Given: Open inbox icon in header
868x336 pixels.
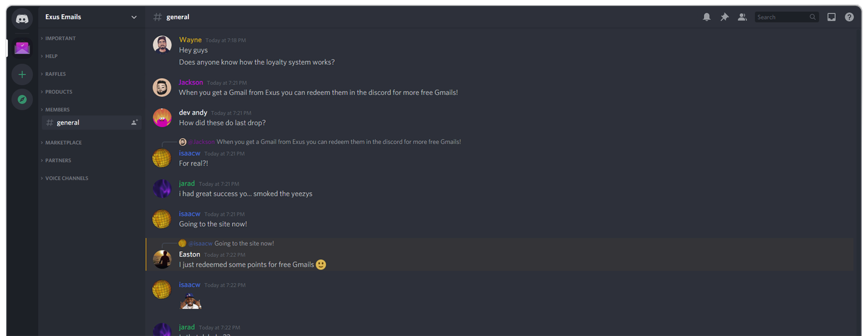Looking at the screenshot, I should (x=832, y=17).
